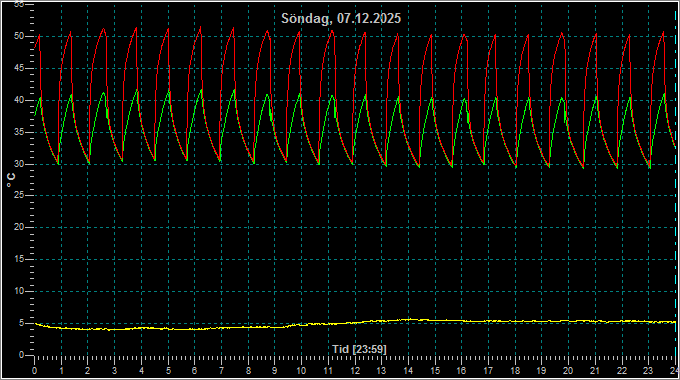
Task: Click hour 3 on the time axis
Action: [x=114, y=371]
